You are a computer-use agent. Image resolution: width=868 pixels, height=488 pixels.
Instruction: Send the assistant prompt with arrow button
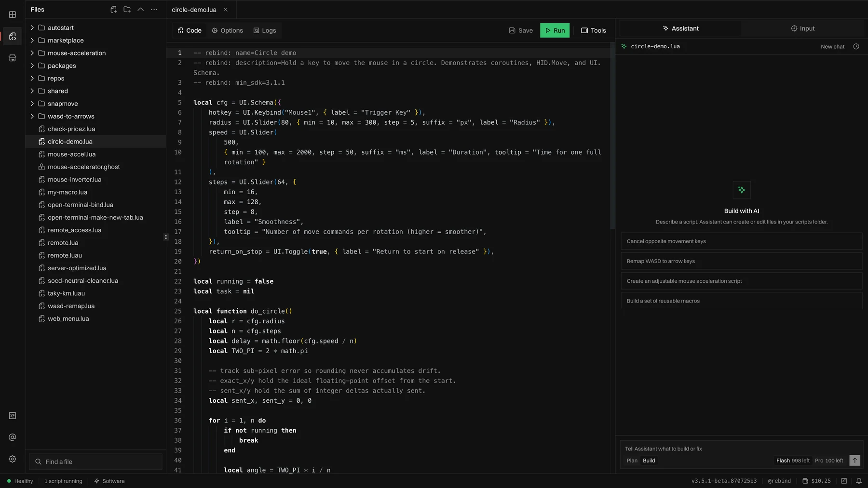[854, 461]
